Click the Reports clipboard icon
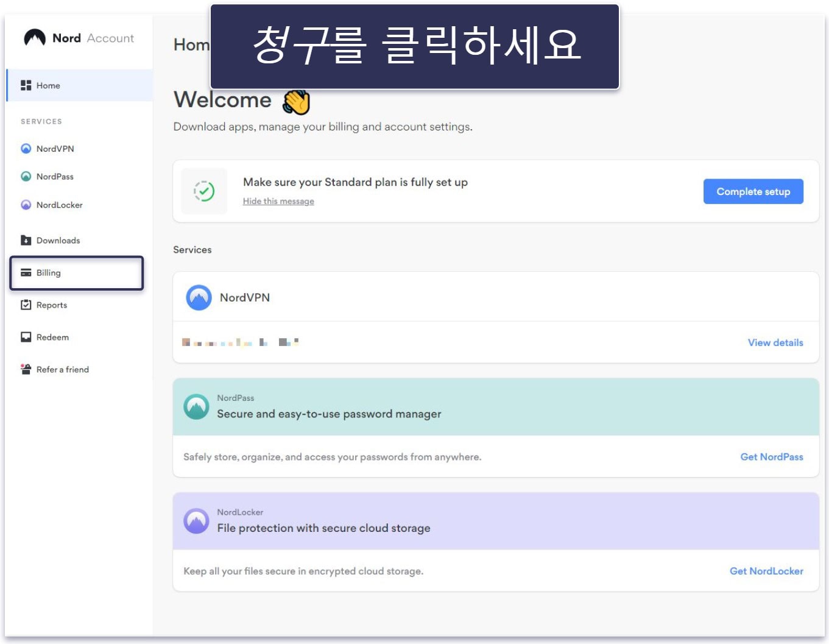Viewport: 829px width, 644px height. pyautogui.click(x=26, y=305)
